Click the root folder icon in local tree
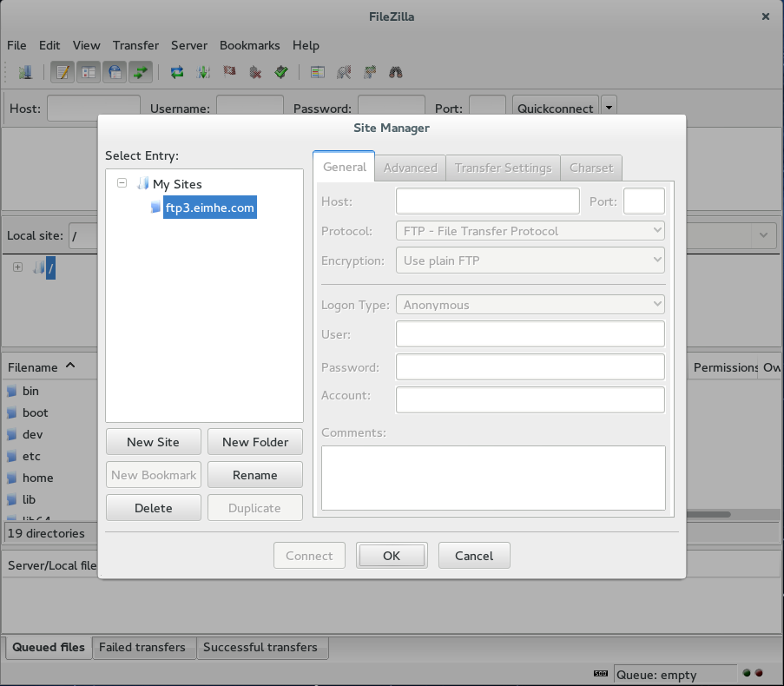 point(38,267)
